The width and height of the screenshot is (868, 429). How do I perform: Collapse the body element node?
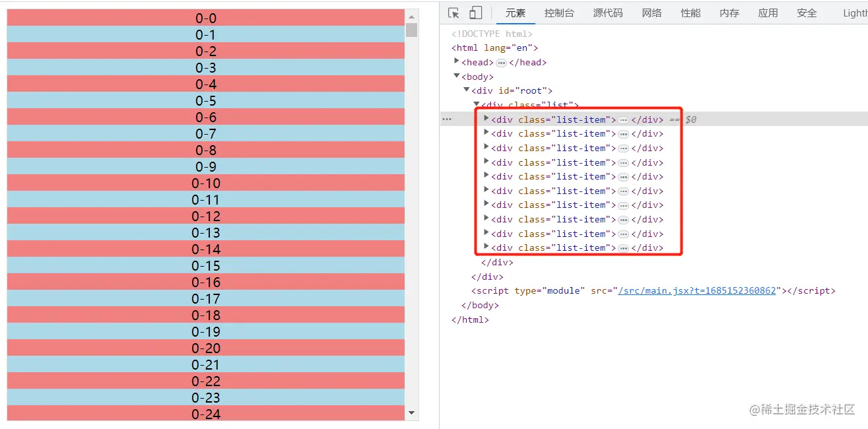(457, 76)
